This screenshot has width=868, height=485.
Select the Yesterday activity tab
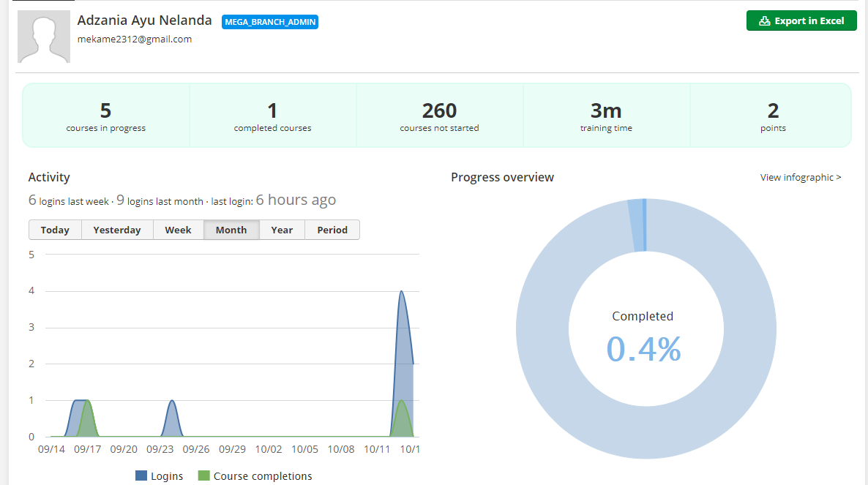coord(117,230)
